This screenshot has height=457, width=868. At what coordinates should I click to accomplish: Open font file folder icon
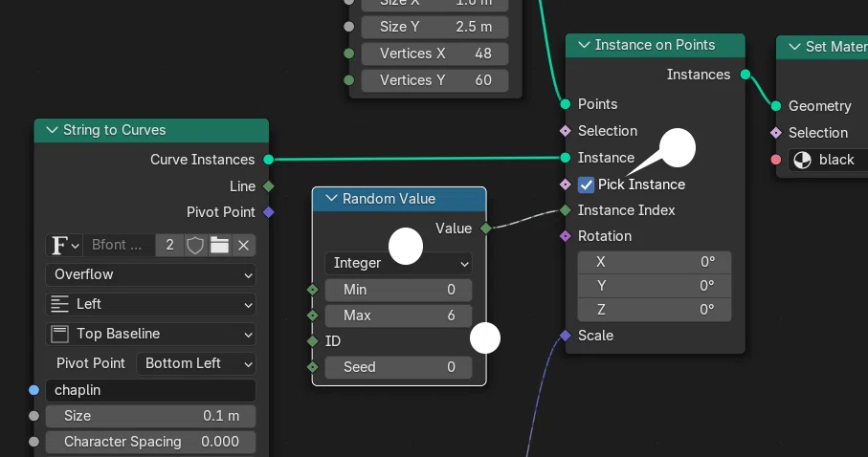[220, 245]
